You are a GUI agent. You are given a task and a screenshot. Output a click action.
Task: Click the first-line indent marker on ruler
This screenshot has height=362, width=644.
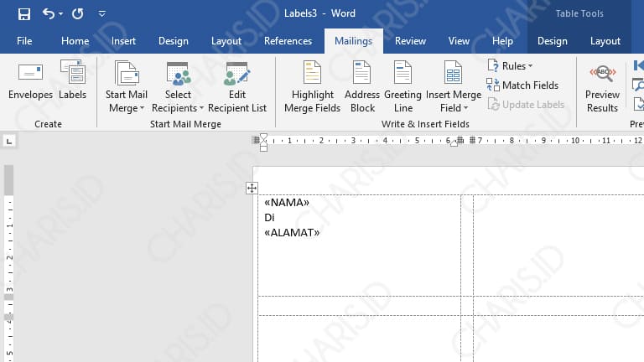263,137
